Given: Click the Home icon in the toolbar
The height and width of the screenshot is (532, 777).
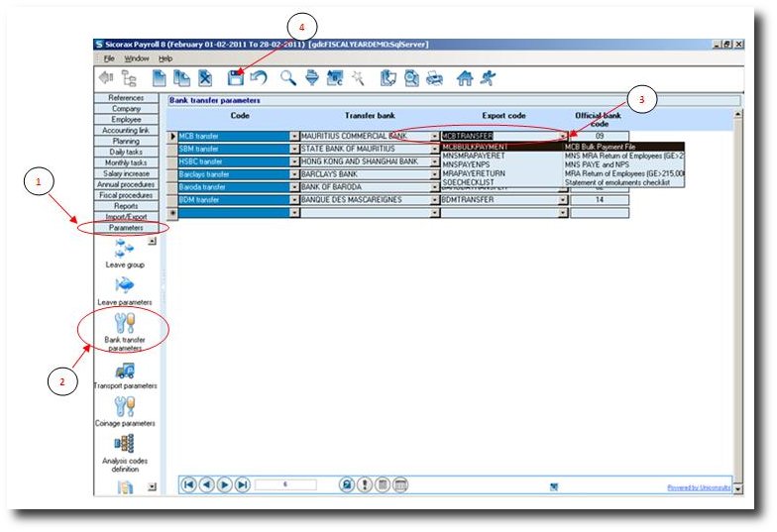Looking at the screenshot, I should click(464, 77).
